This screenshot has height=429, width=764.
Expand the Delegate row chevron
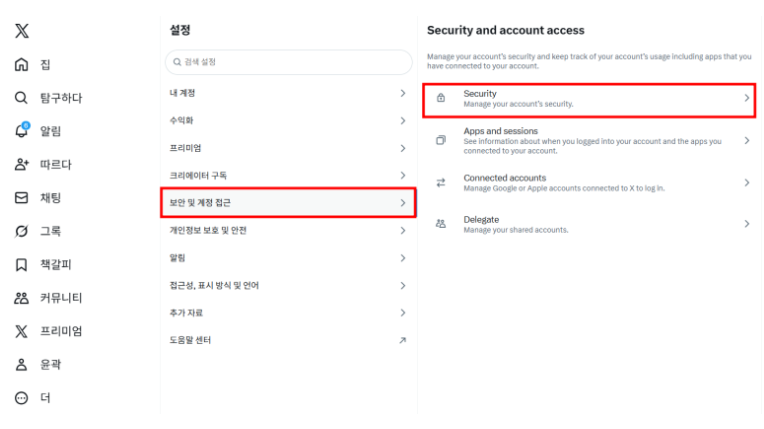746,224
